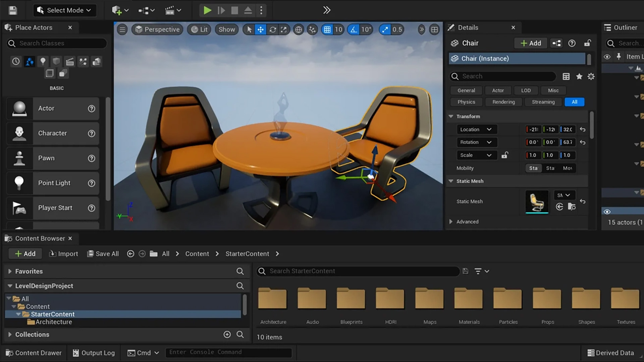Click Import in the Content Browser

click(x=63, y=253)
